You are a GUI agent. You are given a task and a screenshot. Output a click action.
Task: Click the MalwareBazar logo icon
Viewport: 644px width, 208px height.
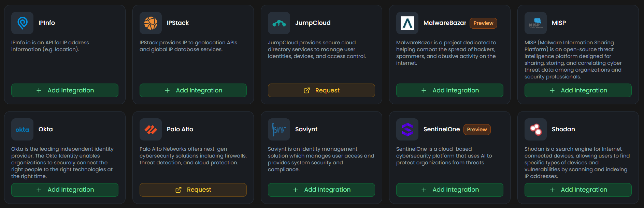coord(407,23)
